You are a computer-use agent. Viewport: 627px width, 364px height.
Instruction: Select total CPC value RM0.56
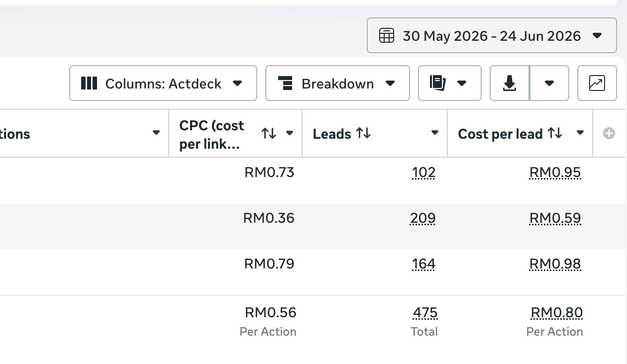point(270,313)
